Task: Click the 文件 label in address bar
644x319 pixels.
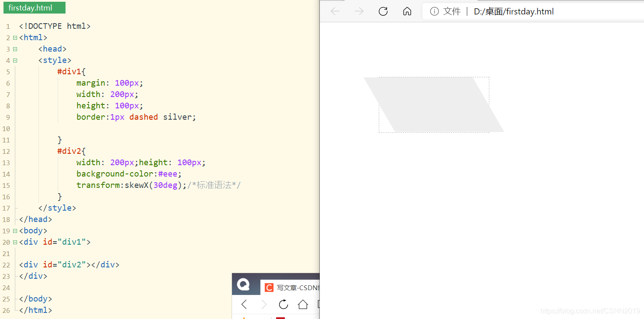Action: [452, 11]
